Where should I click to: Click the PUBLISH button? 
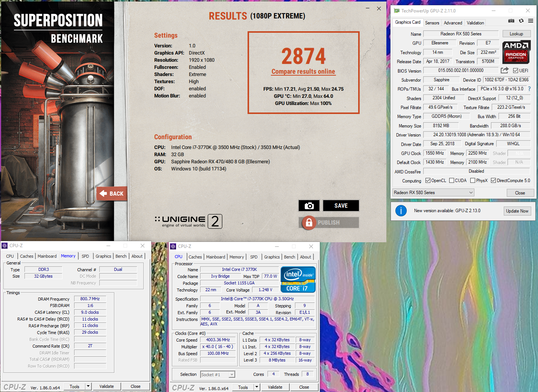[329, 223]
